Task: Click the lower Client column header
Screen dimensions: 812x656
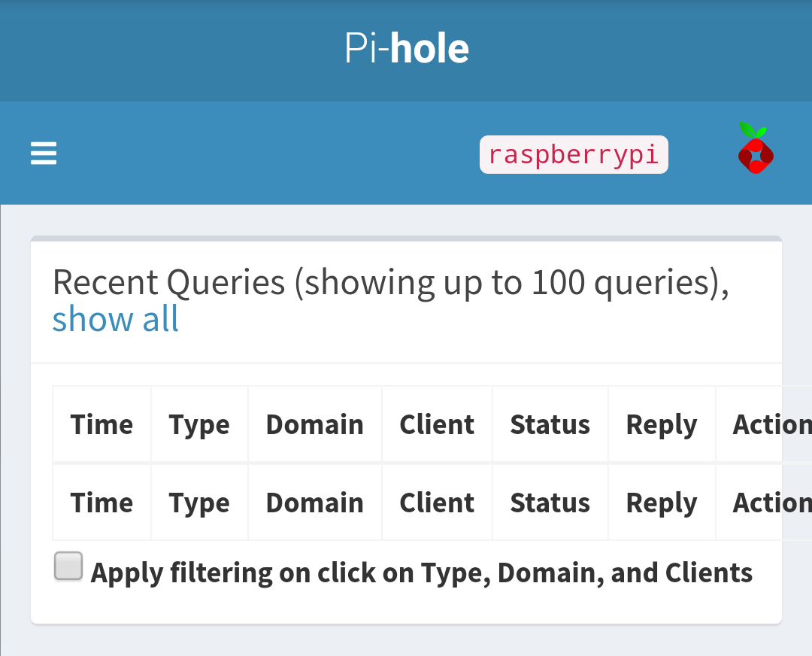Action: (x=437, y=502)
